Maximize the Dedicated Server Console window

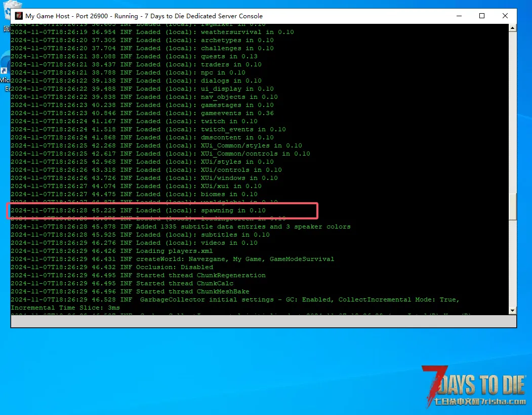click(482, 16)
